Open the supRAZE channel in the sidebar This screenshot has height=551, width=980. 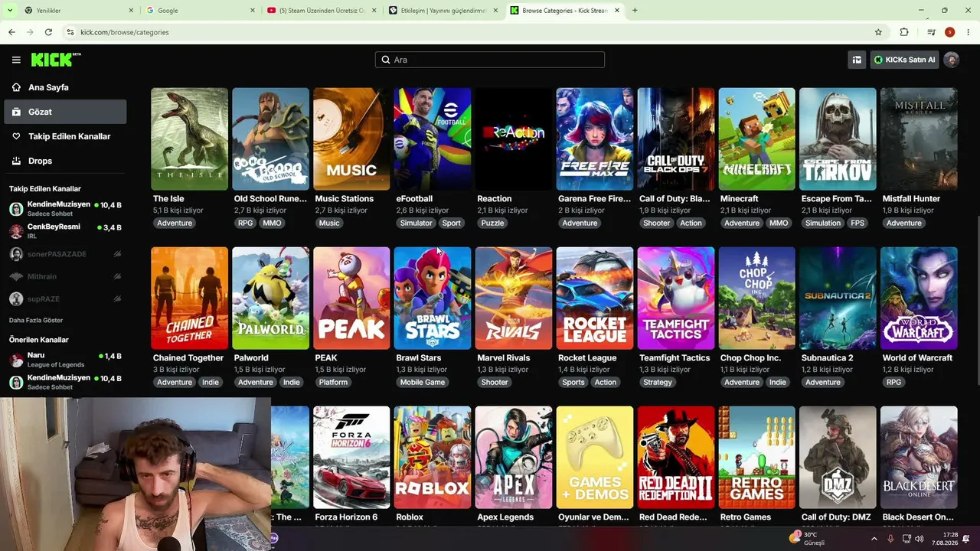pyautogui.click(x=65, y=299)
